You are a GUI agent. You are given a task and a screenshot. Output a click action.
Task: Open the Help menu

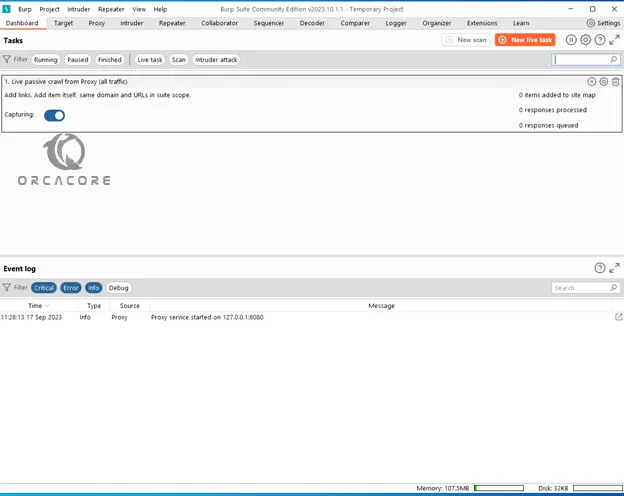coord(160,9)
